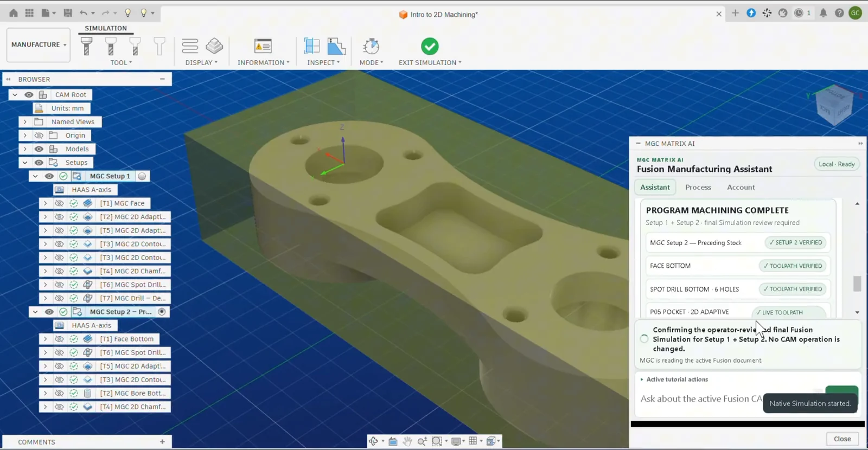The width and height of the screenshot is (868, 450).
Task: Click the green Exit Simulation checkmark
Action: click(x=430, y=46)
